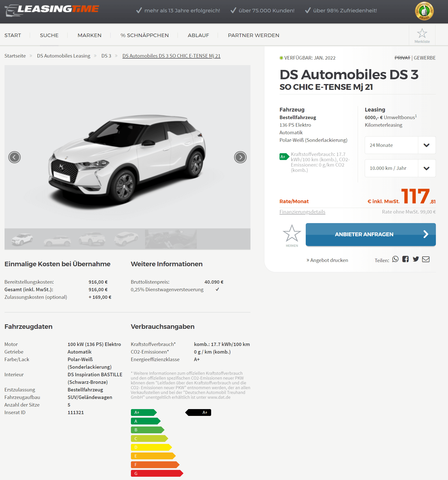Click chevron arrow of mileage selector
448x480 pixels.
(427, 168)
